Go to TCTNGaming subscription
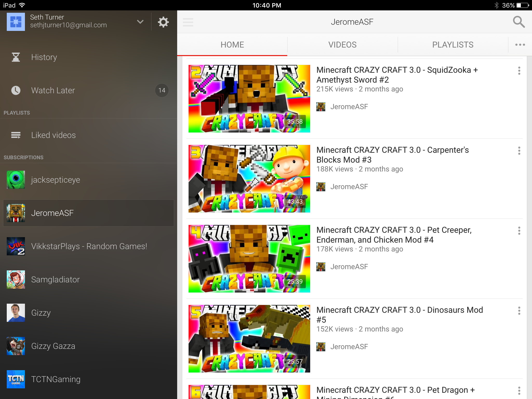Screen dimensions: 532x399 coord(89,379)
